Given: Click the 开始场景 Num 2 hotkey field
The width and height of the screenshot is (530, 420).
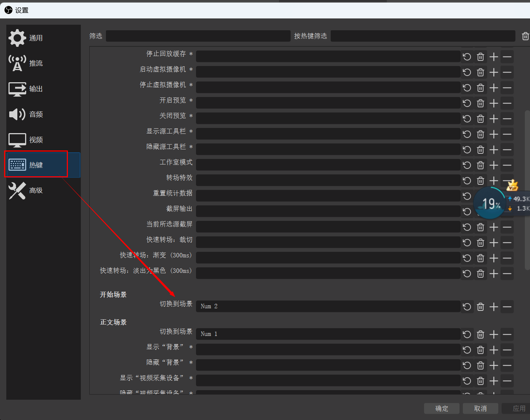Looking at the screenshot, I should coord(328,306).
